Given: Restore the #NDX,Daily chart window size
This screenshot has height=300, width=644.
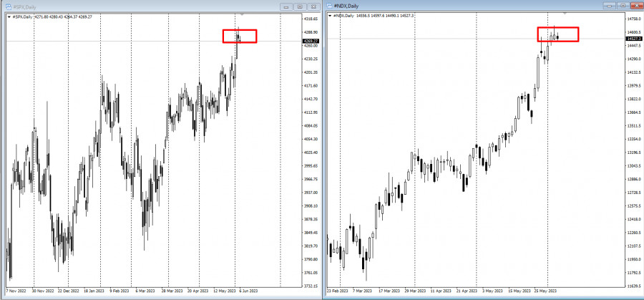Looking at the screenshot, I should pos(623,5).
